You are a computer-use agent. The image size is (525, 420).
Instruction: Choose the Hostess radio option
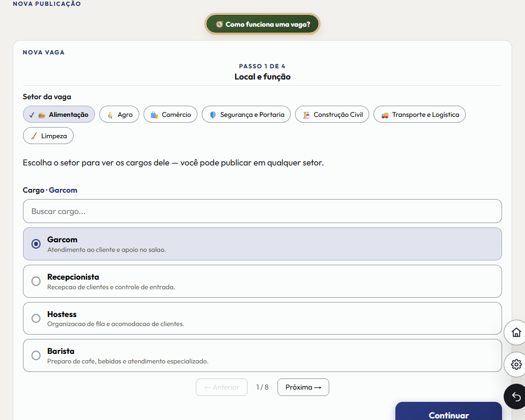pyautogui.click(x=36, y=318)
